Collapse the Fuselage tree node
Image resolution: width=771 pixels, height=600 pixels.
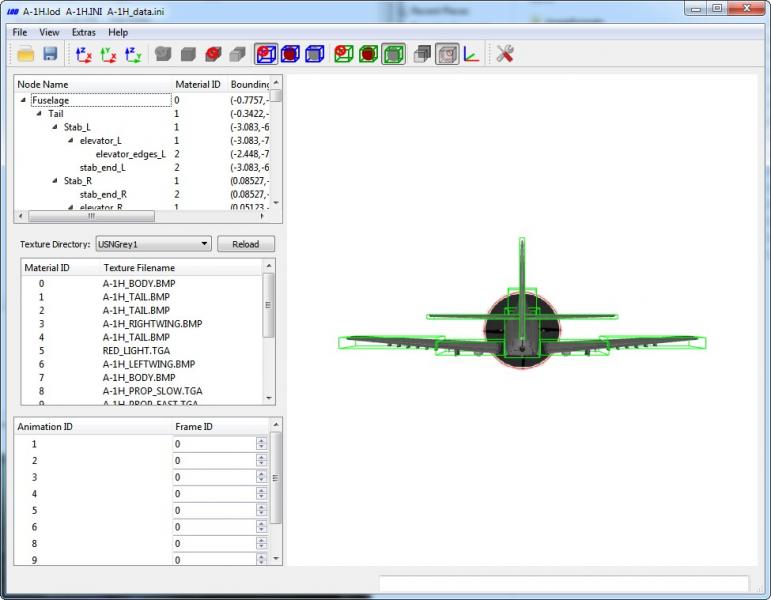point(23,100)
